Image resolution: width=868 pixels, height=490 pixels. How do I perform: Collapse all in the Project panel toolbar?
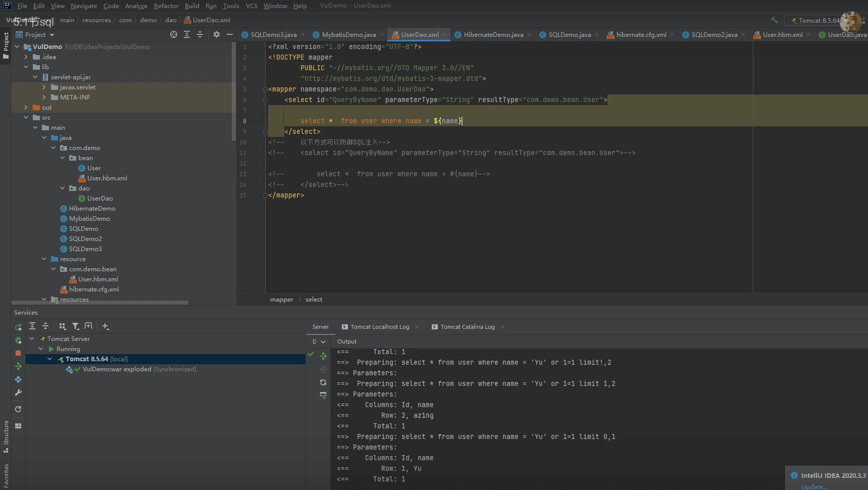coord(200,34)
